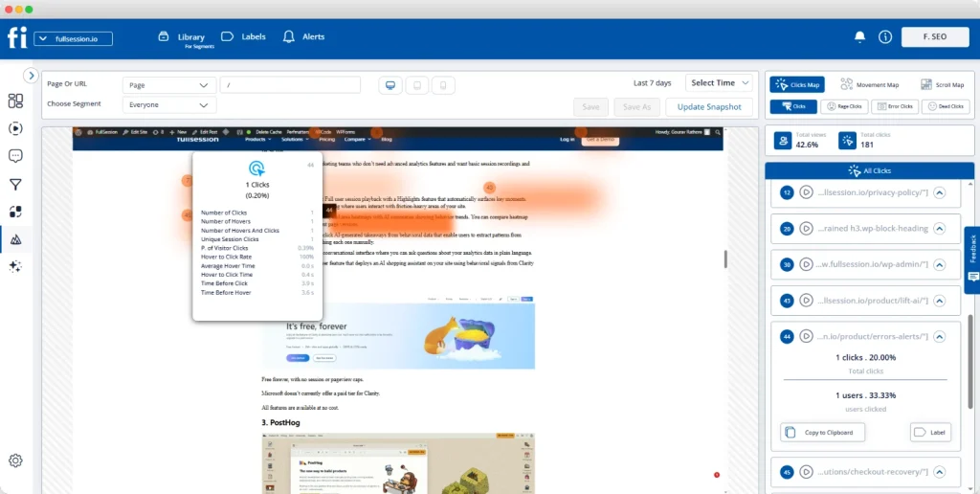Open settings gear in sidebar
This screenshot has height=494, width=980.
click(x=15, y=460)
